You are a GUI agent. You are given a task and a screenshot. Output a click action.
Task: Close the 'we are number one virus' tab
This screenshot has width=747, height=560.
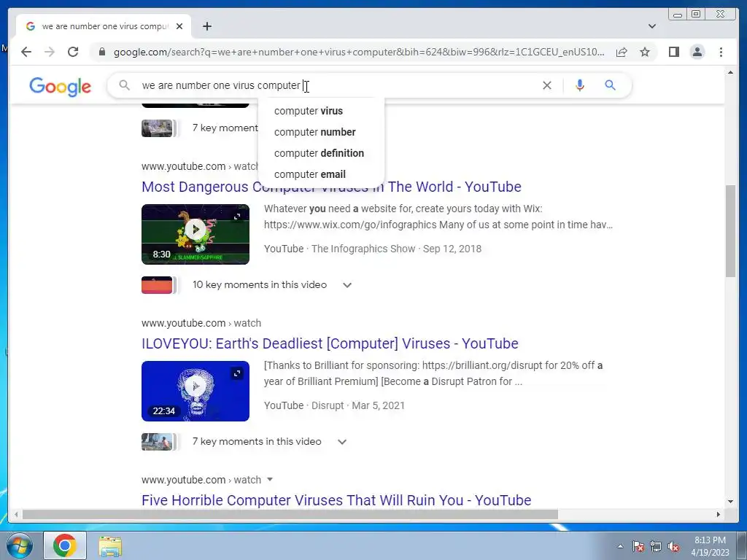(x=179, y=26)
